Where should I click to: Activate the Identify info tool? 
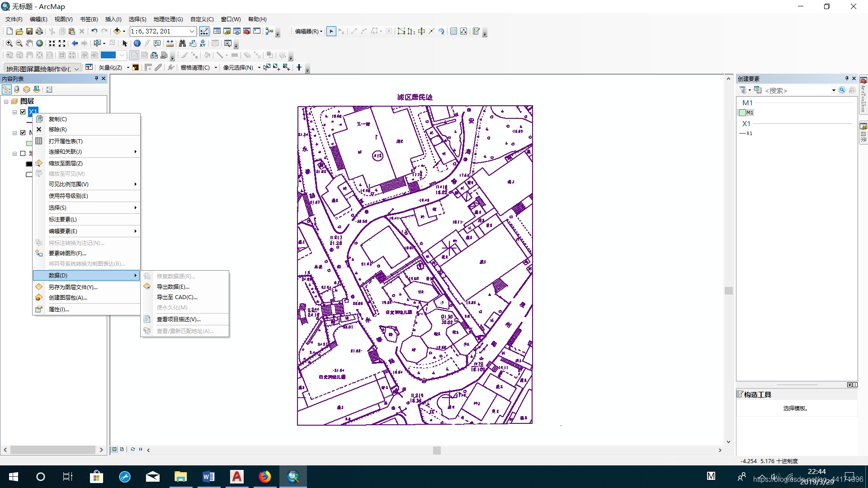137,43
